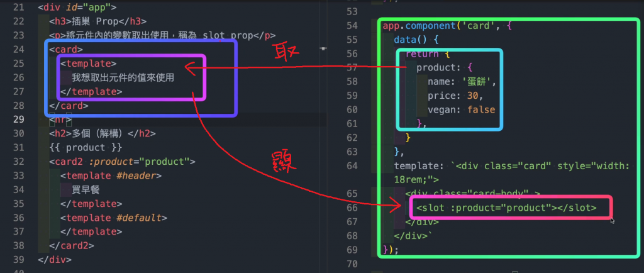Click the vegan: false property line
The image size is (644, 273).
tap(461, 109)
